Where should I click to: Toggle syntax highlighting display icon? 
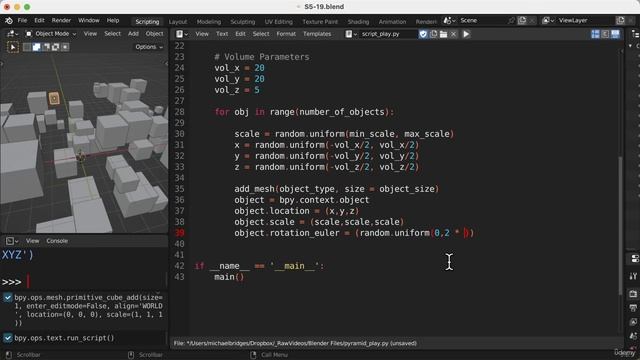[x=615, y=34]
